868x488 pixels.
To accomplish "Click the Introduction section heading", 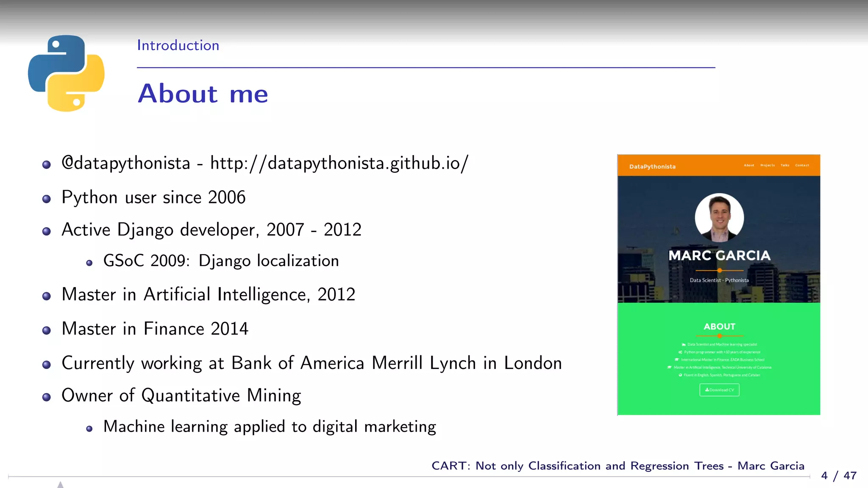I will point(178,45).
